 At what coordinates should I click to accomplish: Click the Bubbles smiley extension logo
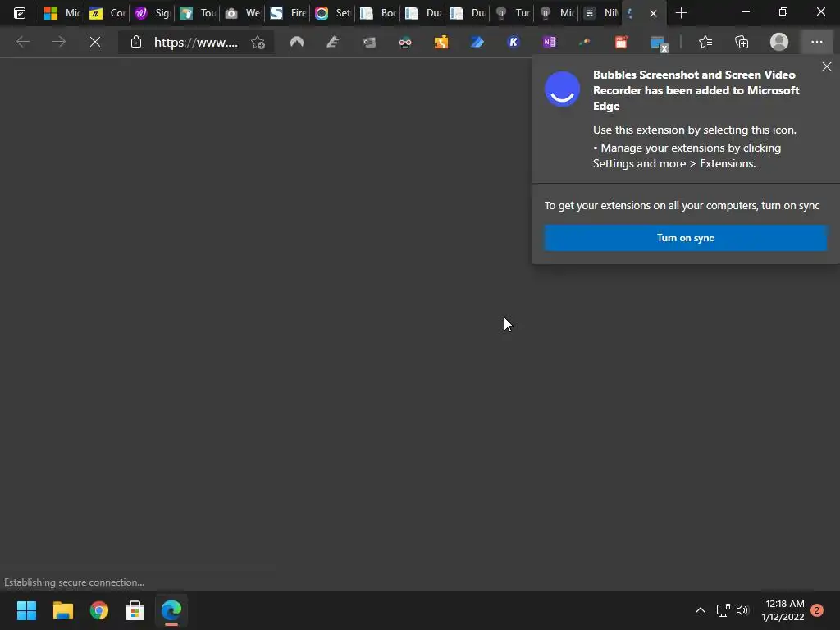coord(562,89)
